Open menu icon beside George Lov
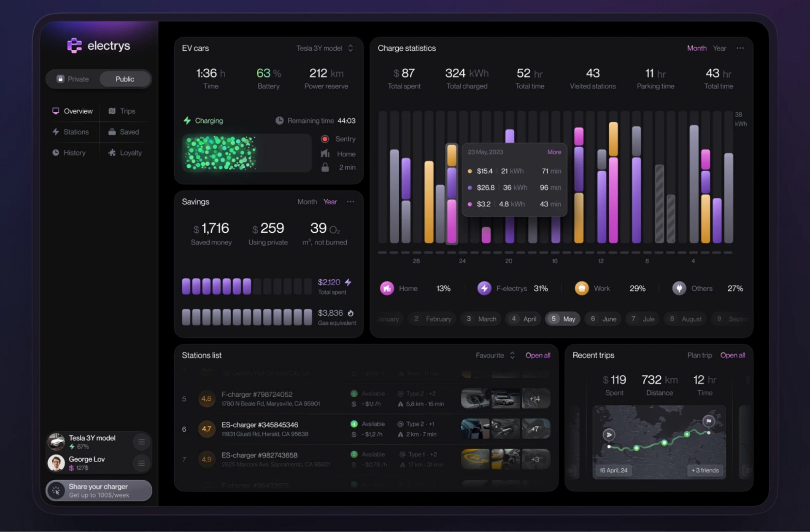Screen dimensions: 810x532 pos(141,463)
